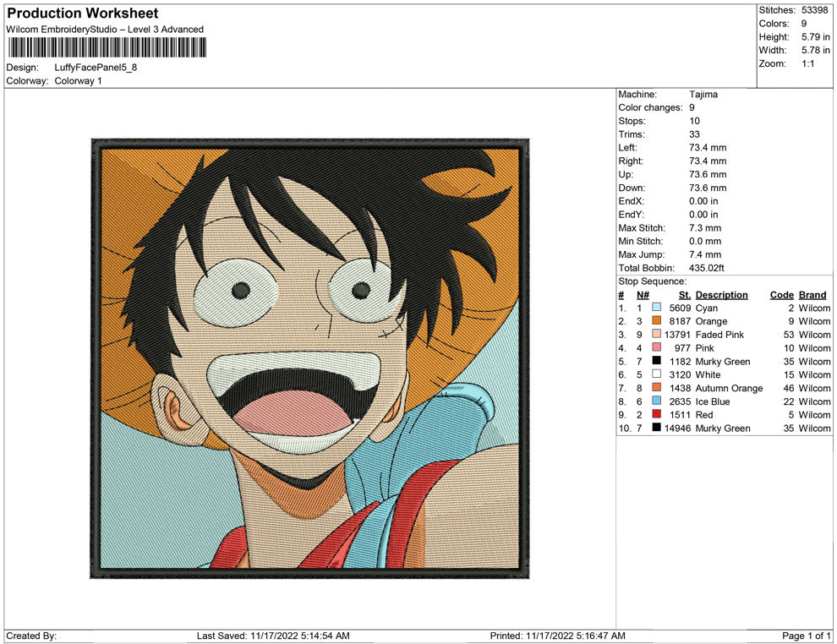
Task: Click the 'Description' column header
Action: tap(721, 295)
